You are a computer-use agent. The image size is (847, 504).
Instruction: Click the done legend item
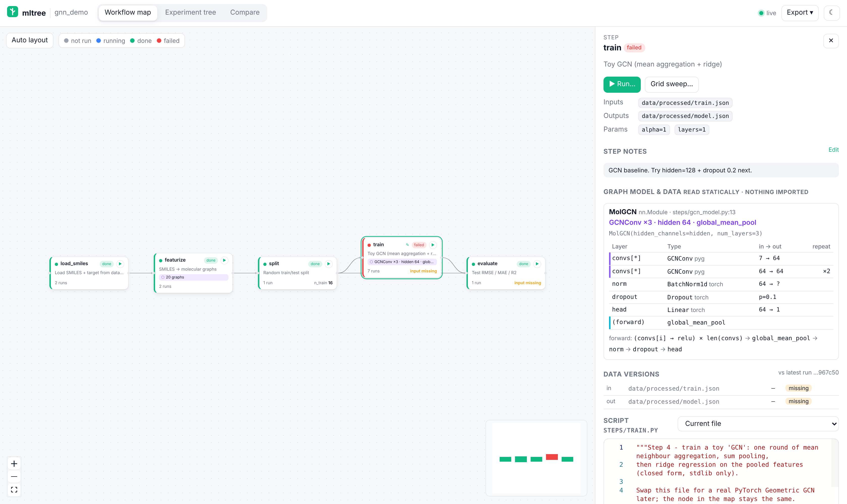[141, 41]
